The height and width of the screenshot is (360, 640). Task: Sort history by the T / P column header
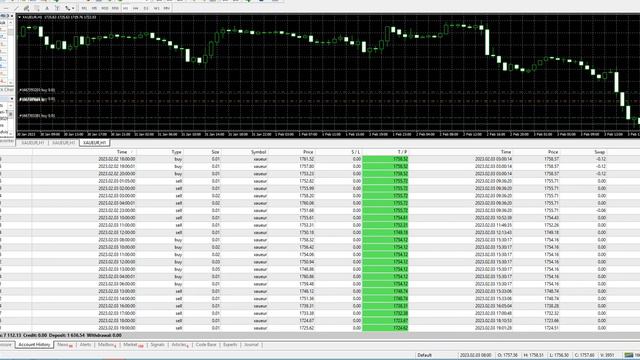[x=402, y=152]
